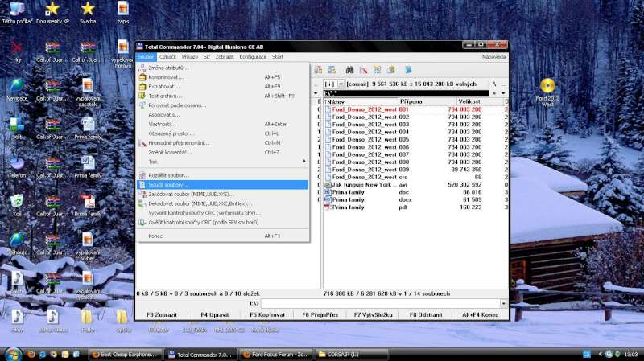Screen dimensions: 644x361
Task: Click the binoculars search icon in toolbar
Action: pyautogui.click(x=351, y=70)
